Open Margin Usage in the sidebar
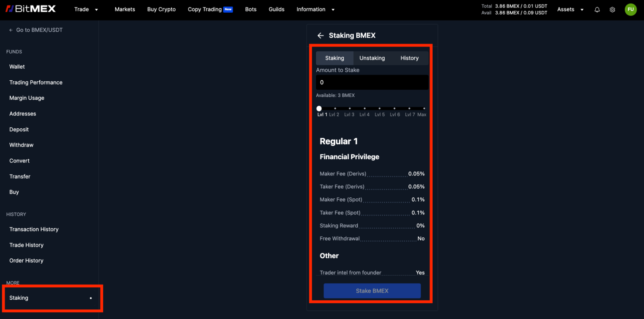This screenshot has height=319, width=644. tap(27, 98)
